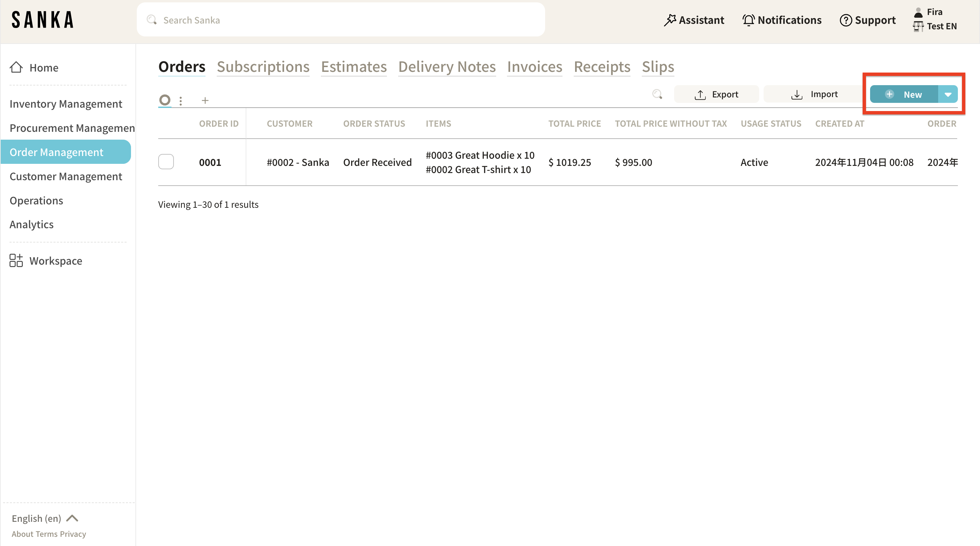Click the Export button
The width and height of the screenshot is (980, 546).
(x=716, y=94)
